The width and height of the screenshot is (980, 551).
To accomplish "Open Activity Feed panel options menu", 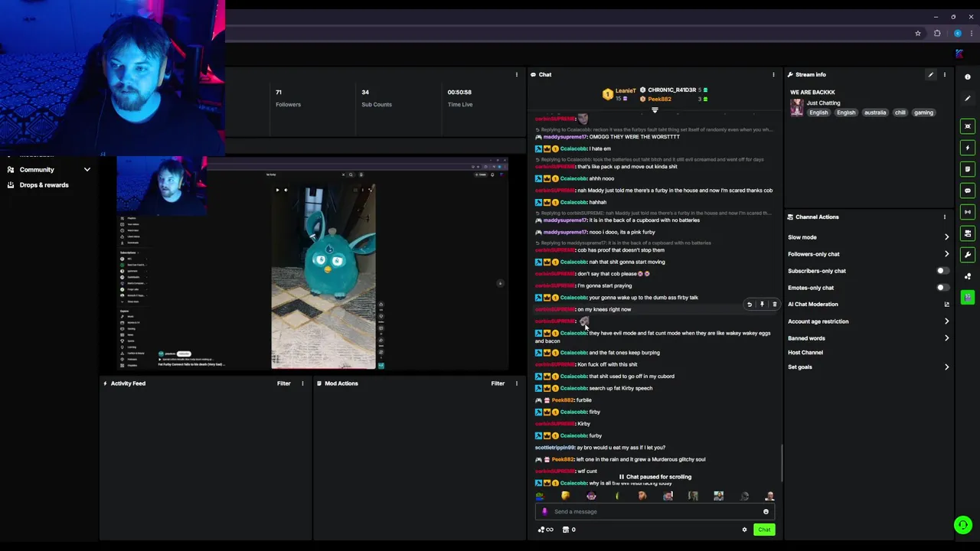I will [x=302, y=383].
